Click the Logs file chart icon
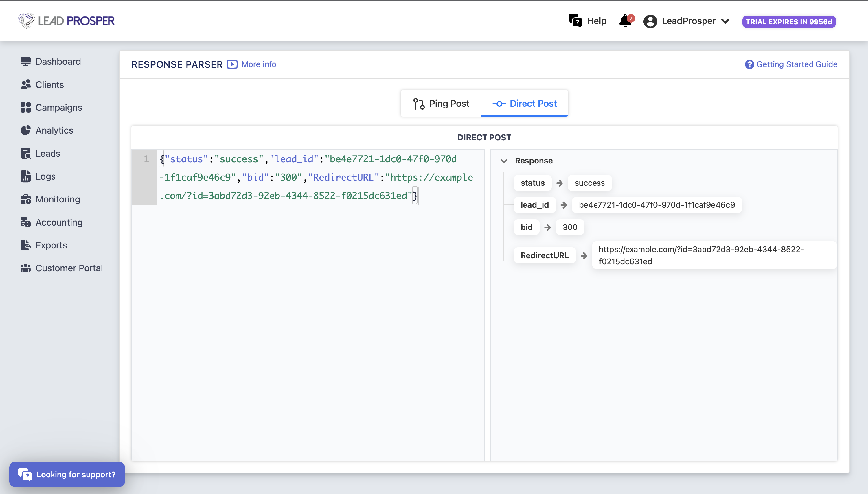868x494 pixels. click(25, 176)
